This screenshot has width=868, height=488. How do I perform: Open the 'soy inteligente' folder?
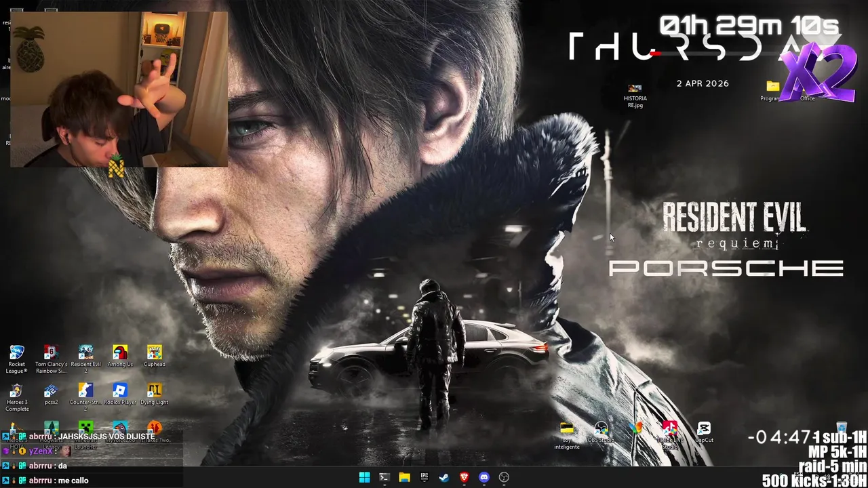coord(567,436)
